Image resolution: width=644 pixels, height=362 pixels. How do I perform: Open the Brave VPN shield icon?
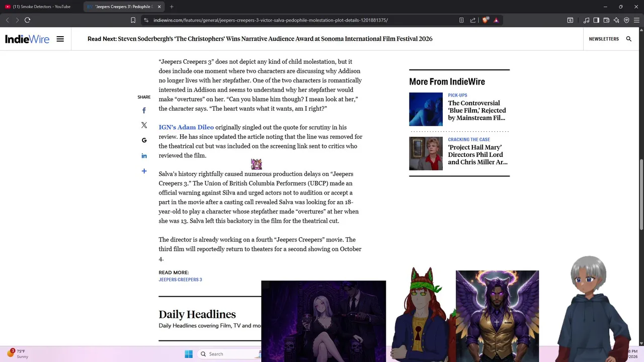click(626, 20)
